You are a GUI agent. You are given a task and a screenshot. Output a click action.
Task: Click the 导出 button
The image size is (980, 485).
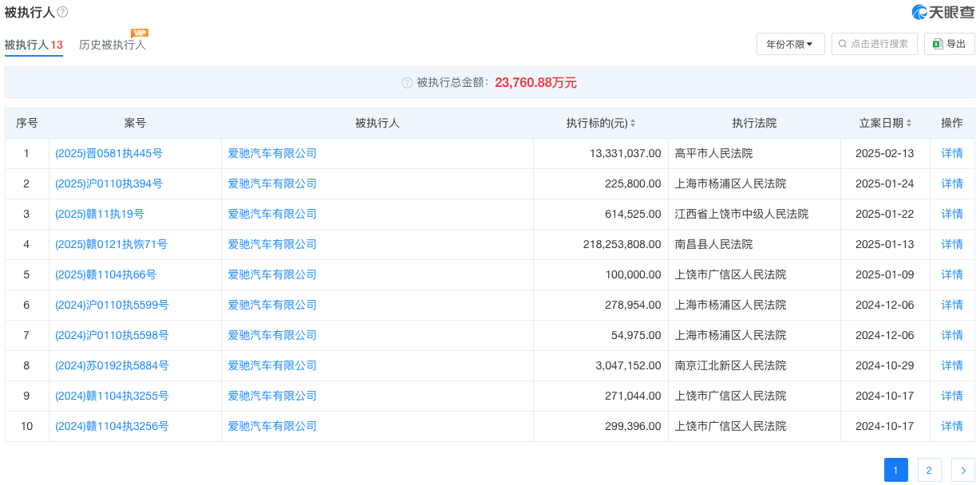pyautogui.click(x=949, y=44)
